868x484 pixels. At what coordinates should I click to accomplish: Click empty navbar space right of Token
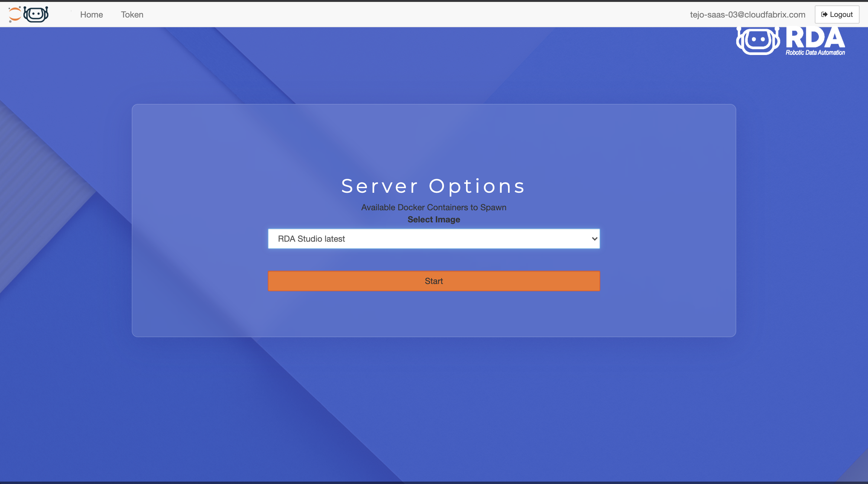404,15
